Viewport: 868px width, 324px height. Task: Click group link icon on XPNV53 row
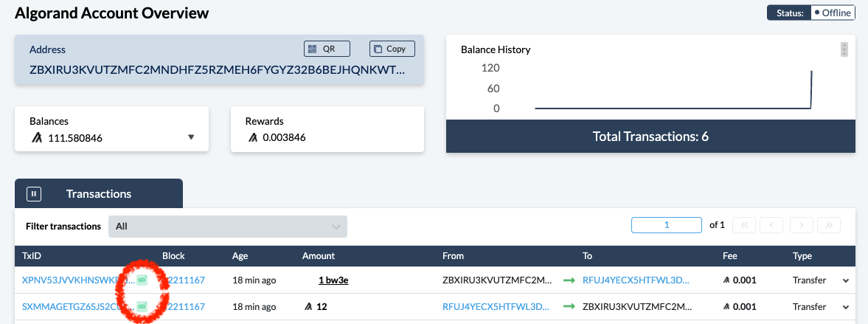click(x=142, y=280)
